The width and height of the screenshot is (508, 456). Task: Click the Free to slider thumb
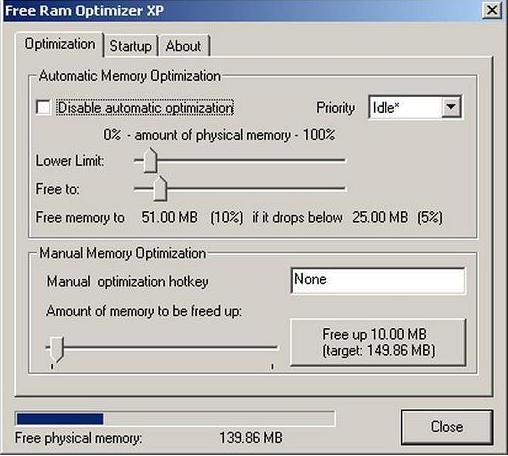pos(160,189)
